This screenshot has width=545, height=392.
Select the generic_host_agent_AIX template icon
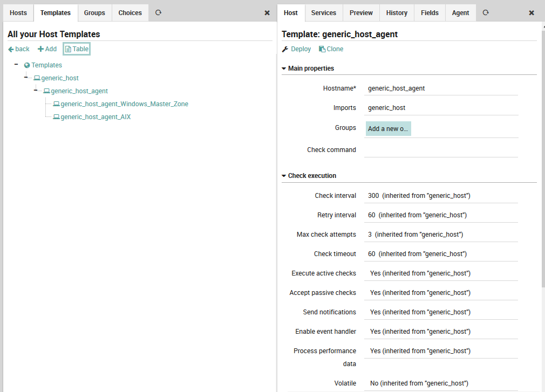56,116
